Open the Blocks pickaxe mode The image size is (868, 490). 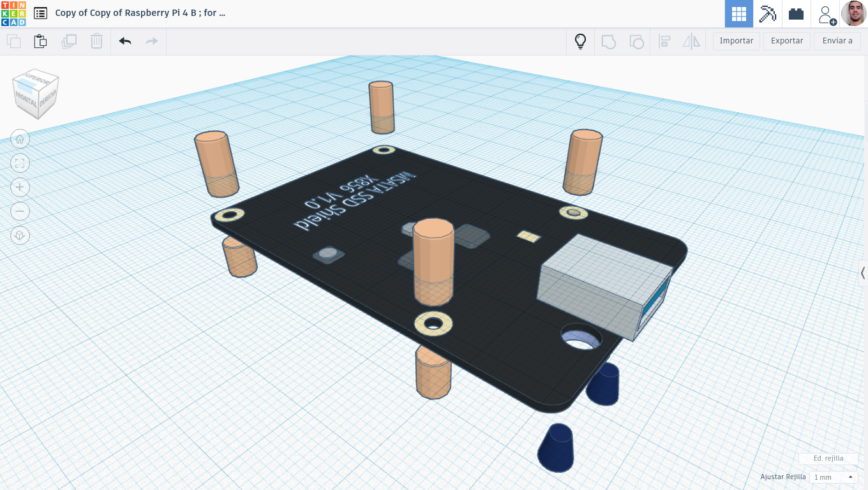(x=767, y=13)
